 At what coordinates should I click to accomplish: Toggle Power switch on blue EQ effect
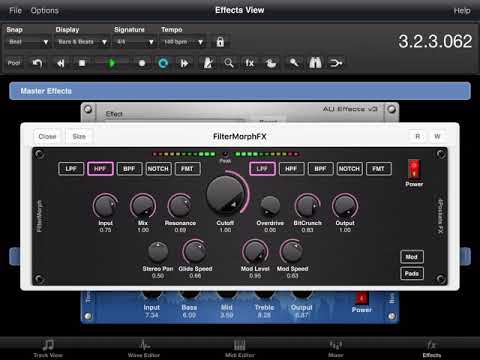361,298
